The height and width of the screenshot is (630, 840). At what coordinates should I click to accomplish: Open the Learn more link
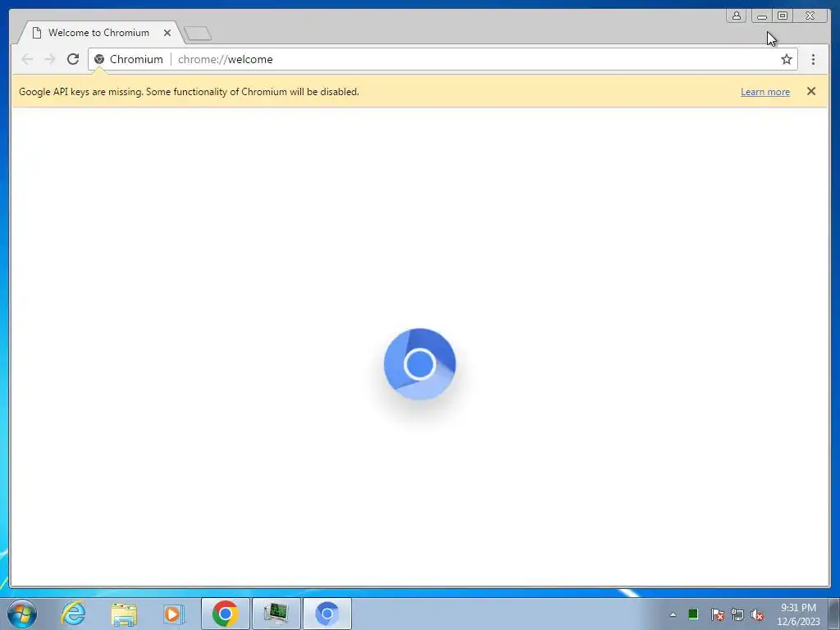[x=765, y=92]
